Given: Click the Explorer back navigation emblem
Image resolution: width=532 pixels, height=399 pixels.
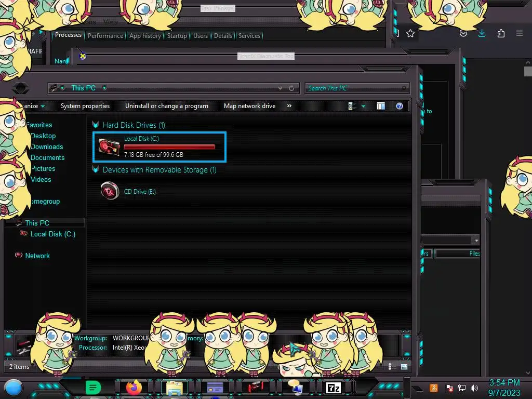Looking at the screenshot, I should 21,88.
